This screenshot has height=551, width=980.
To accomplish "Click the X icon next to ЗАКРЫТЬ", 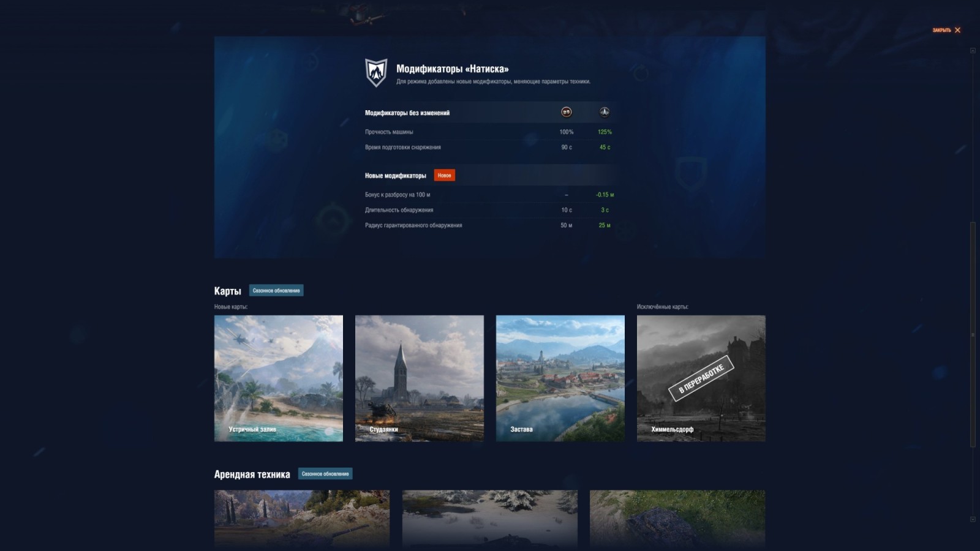I will click(957, 30).
